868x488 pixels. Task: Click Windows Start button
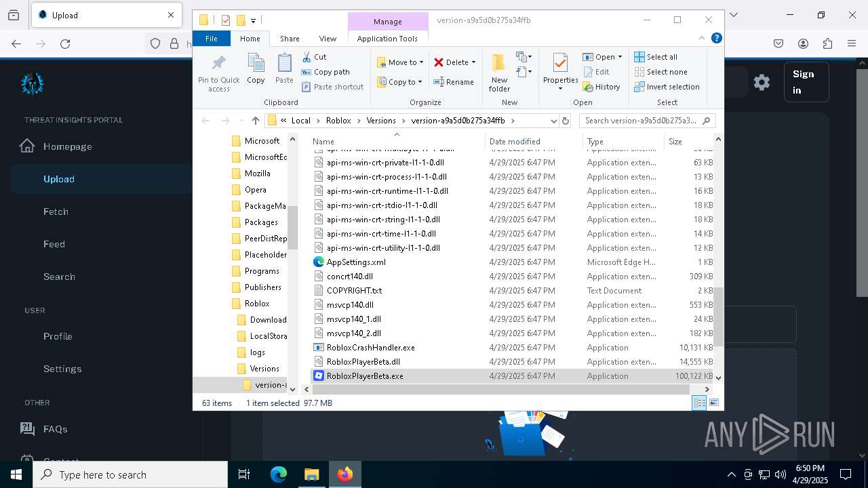coord(16,474)
